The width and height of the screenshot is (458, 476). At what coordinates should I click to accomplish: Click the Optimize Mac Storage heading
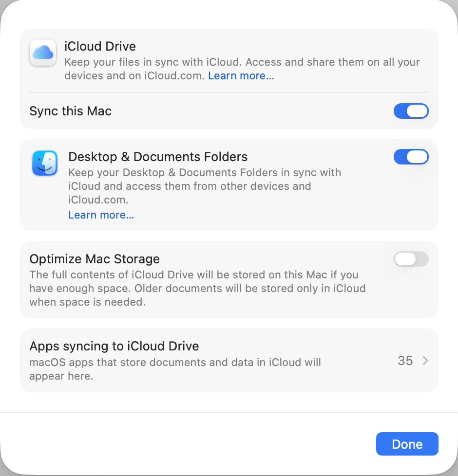click(95, 259)
